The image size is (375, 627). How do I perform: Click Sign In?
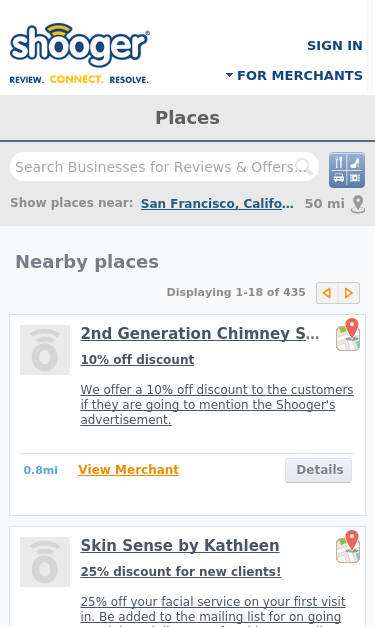tap(335, 46)
